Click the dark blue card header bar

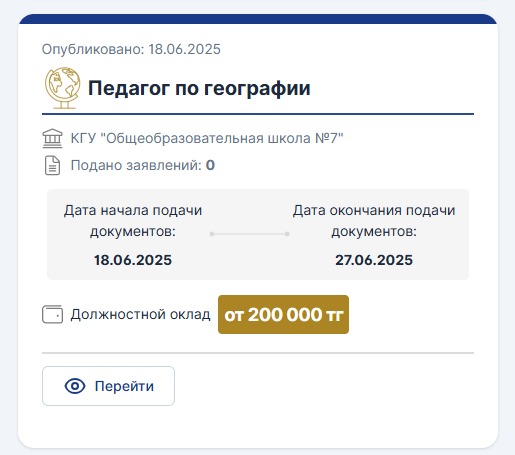(x=258, y=19)
